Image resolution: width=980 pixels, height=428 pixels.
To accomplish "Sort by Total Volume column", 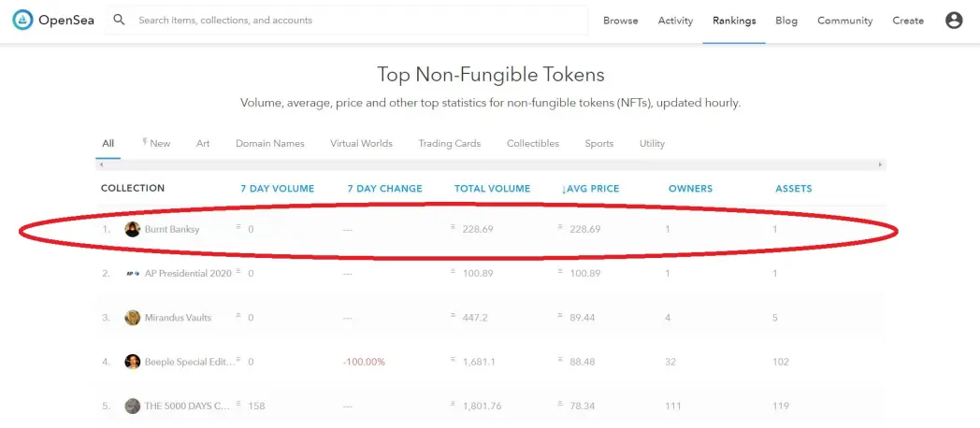I will coord(492,188).
